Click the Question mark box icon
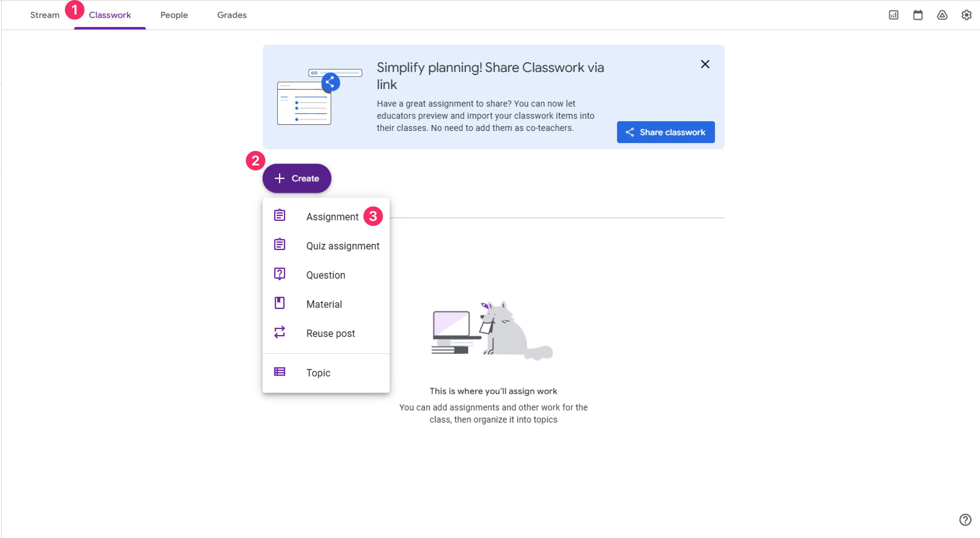 click(280, 274)
